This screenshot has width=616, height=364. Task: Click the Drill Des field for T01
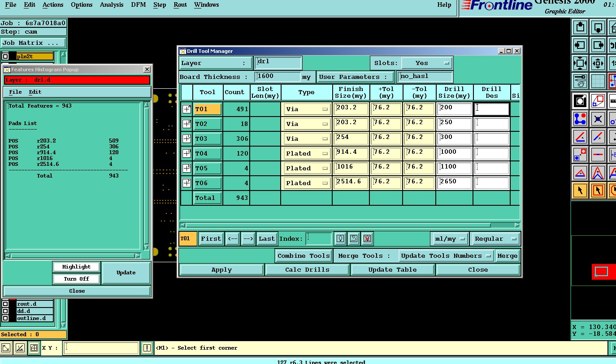tap(492, 109)
